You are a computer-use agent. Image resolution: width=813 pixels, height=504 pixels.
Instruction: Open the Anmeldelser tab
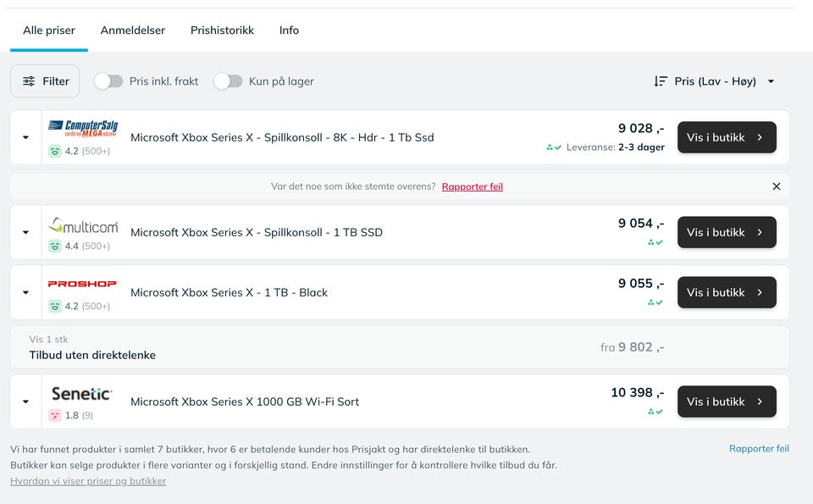[x=132, y=30]
